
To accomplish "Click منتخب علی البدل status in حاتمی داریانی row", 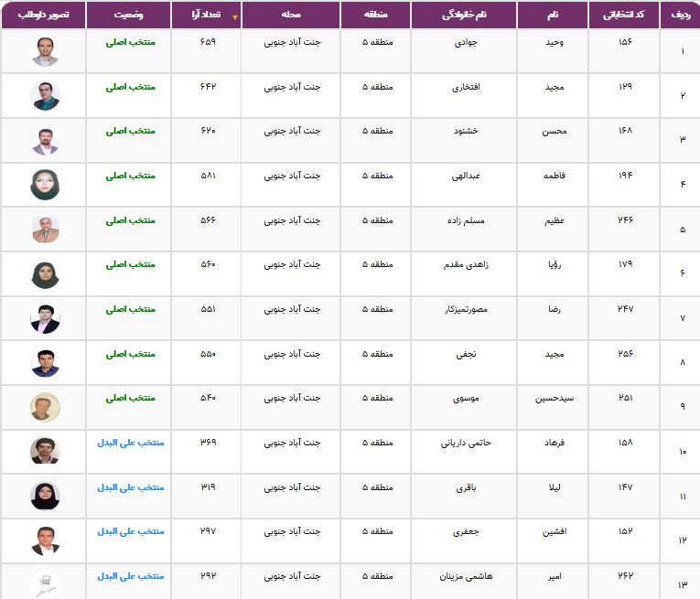I will point(130,443).
